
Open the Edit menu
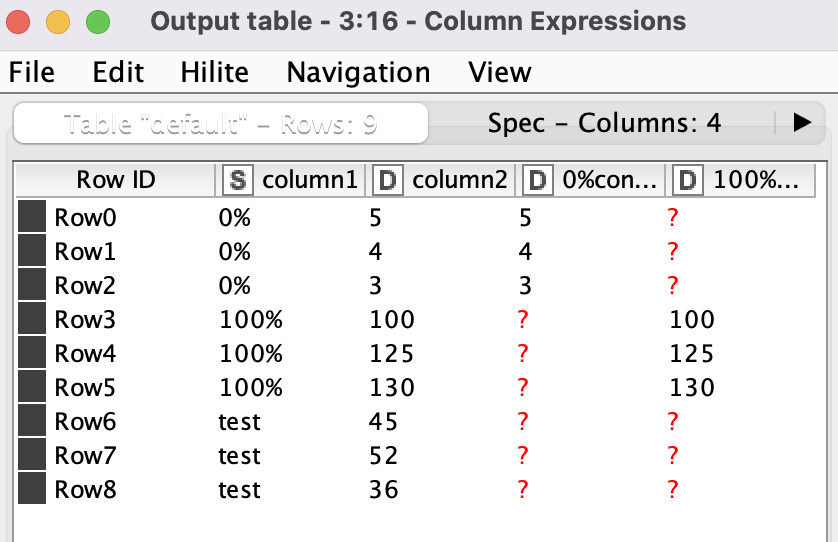118,73
